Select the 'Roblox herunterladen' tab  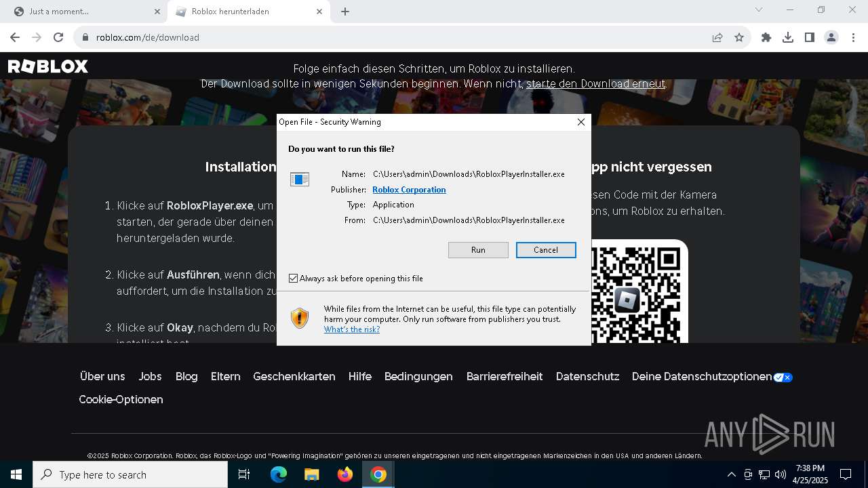point(248,12)
